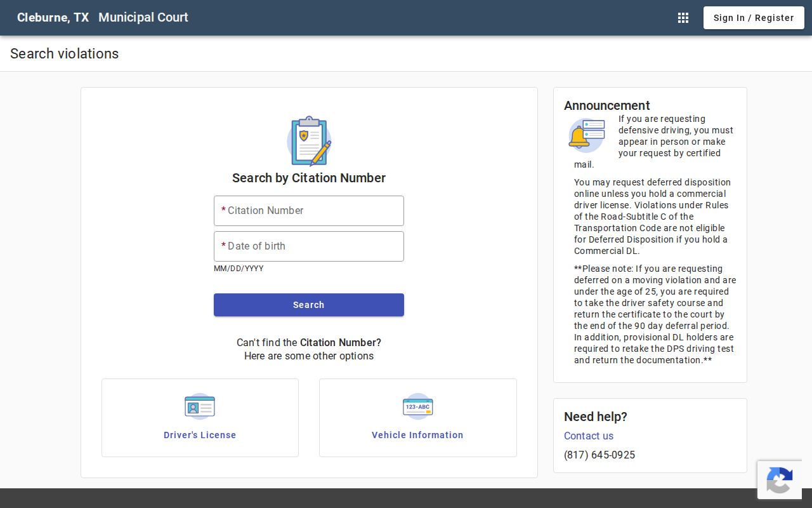
Task: Click the Citation Number input field
Action: (309, 211)
